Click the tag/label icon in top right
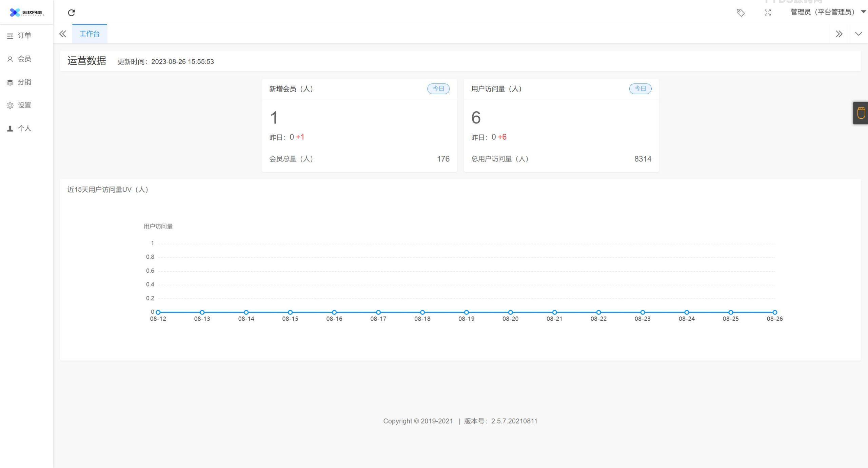 (x=739, y=12)
